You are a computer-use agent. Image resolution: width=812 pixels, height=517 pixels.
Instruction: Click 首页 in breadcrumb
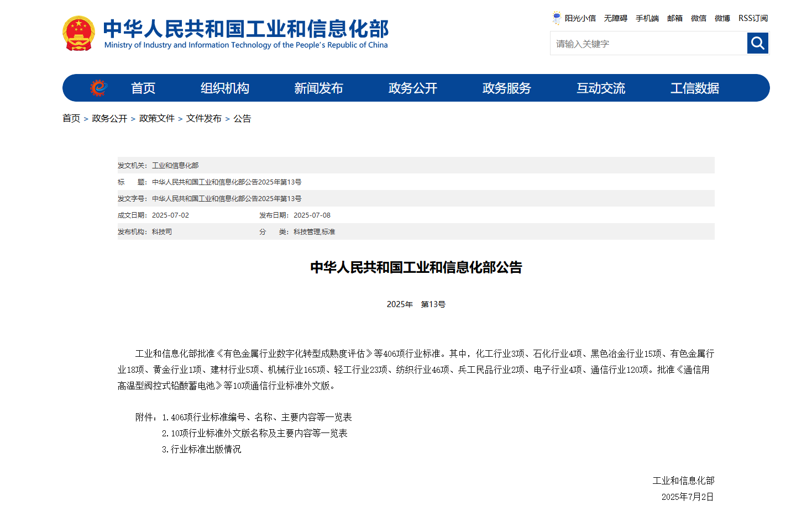pos(71,118)
